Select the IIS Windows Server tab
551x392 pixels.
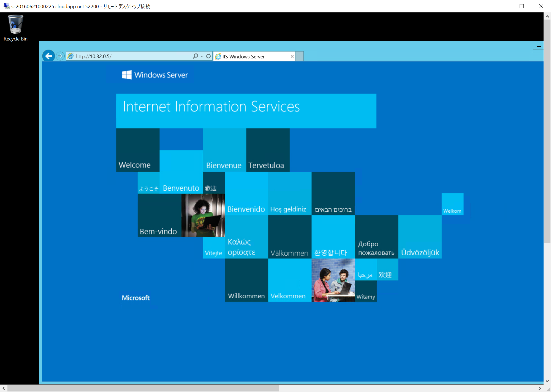(x=255, y=56)
